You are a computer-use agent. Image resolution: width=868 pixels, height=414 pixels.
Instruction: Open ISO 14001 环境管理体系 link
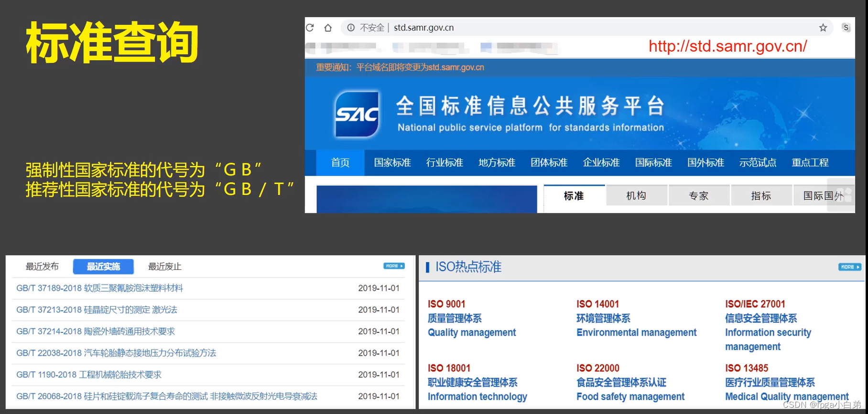pyautogui.click(x=636, y=318)
